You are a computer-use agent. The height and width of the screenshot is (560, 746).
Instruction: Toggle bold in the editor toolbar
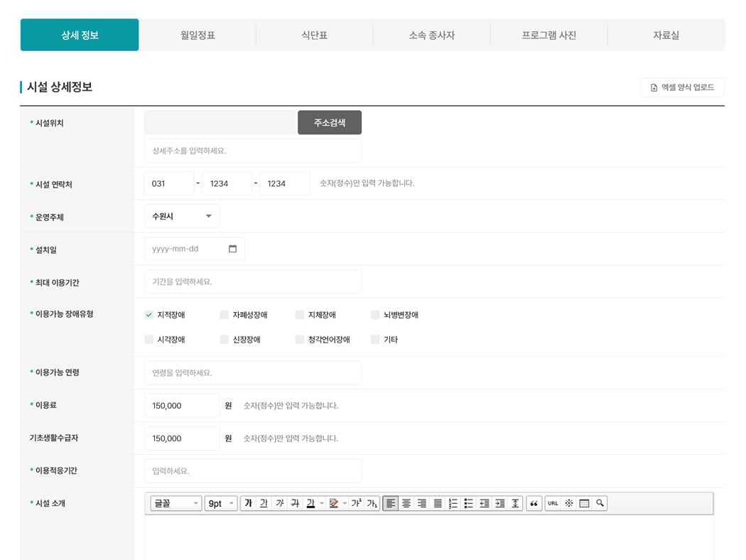249,503
